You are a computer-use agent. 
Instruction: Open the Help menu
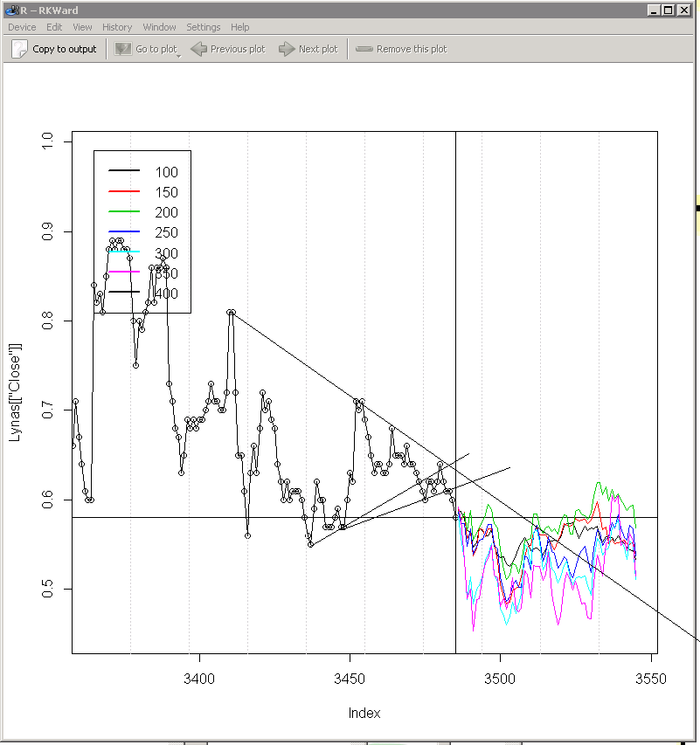click(239, 27)
